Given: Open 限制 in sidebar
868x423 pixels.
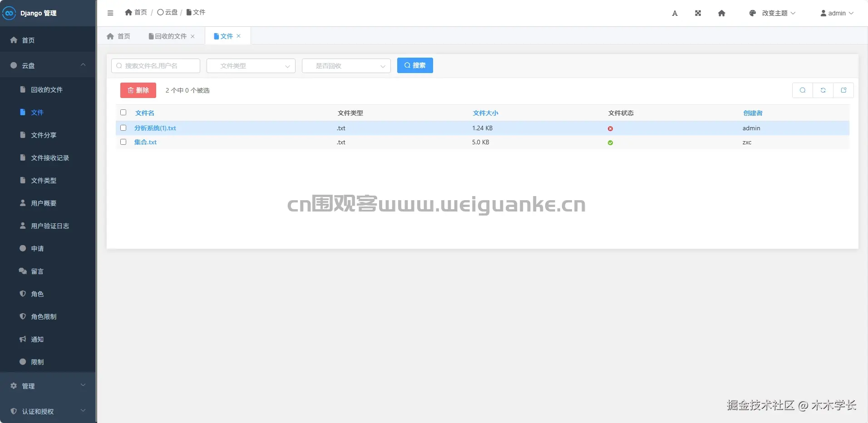Looking at the screenshot, I should coord(48,362).
